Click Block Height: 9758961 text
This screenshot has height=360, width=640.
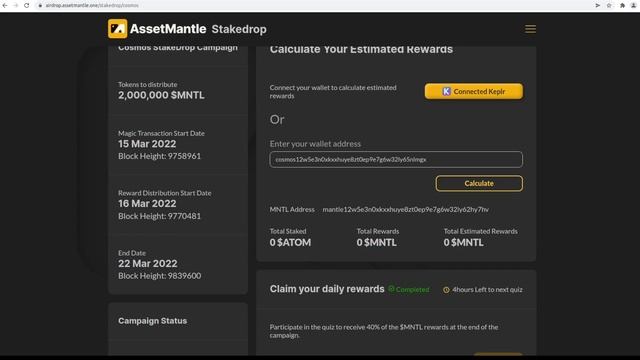[x=159, y=156]
